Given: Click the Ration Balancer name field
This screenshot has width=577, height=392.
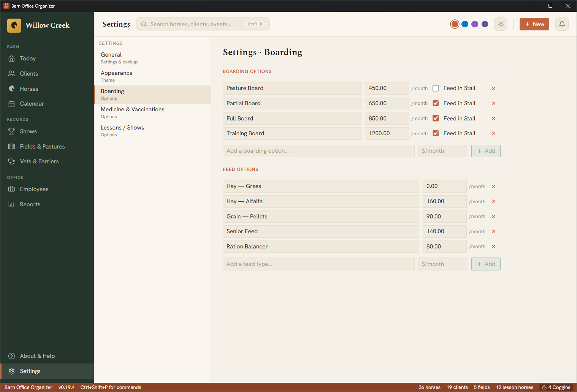Looking at the screenshot, I should pos(321,247).
